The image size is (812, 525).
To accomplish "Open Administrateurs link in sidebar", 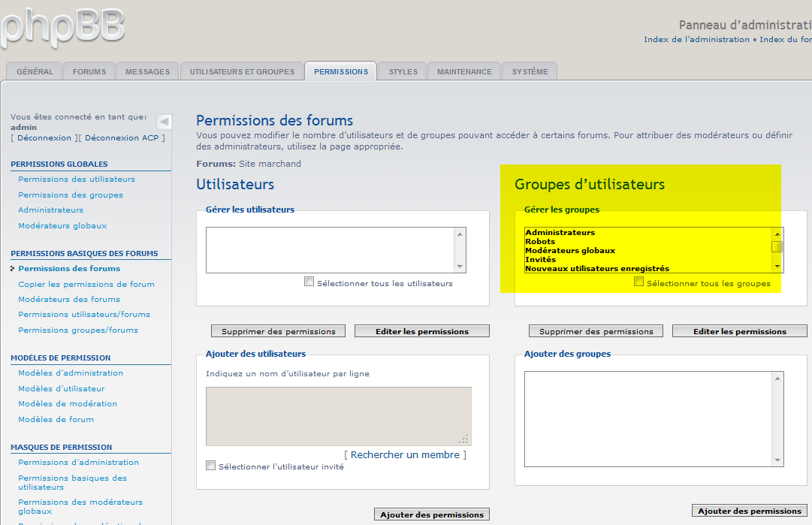I will pos(51,210).
